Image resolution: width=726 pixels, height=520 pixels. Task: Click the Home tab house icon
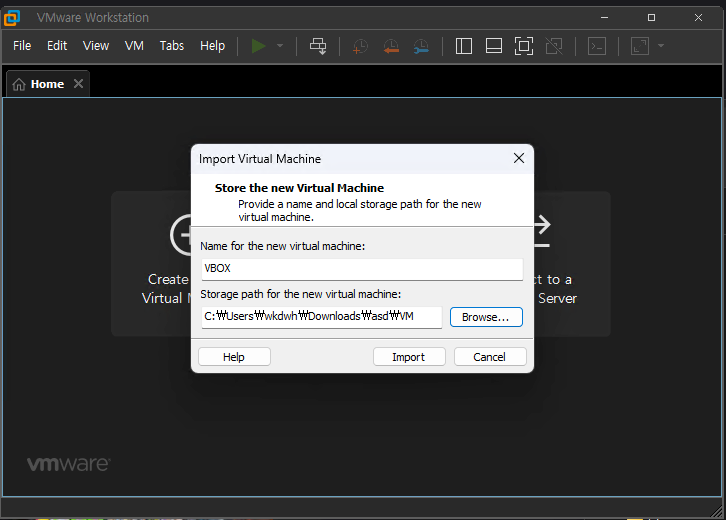[19, 84]
